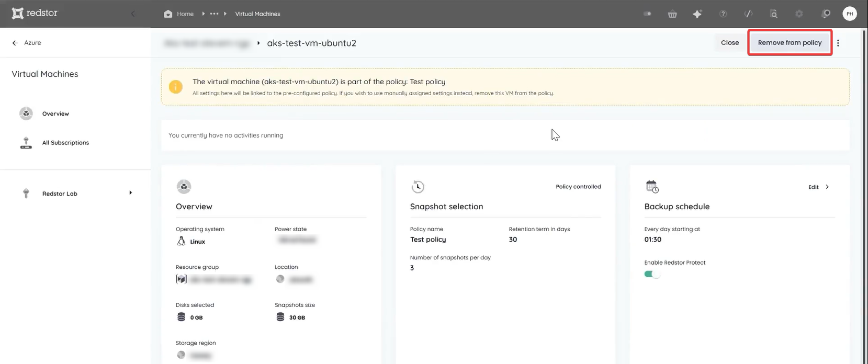Select All Subscriptions in sidebar
The width and height of the screenshot is (868, 364).
click(65, 143)
